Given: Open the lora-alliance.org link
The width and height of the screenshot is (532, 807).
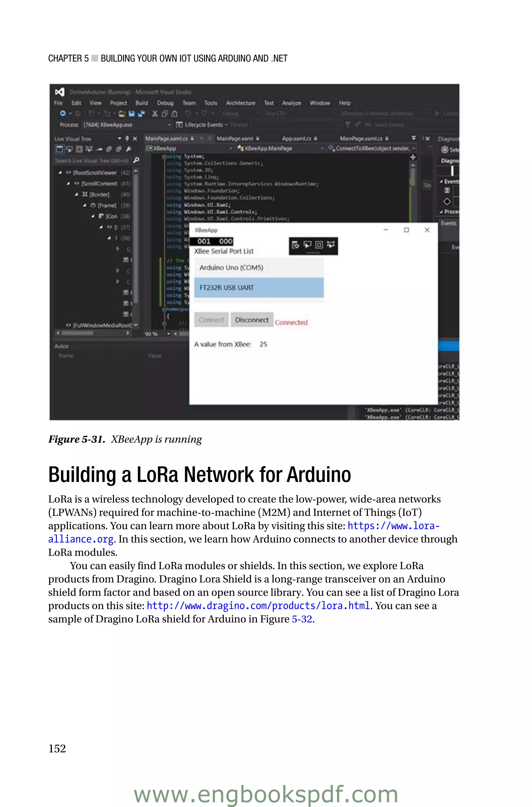Looking at the screenshot, I should point(394,526).
